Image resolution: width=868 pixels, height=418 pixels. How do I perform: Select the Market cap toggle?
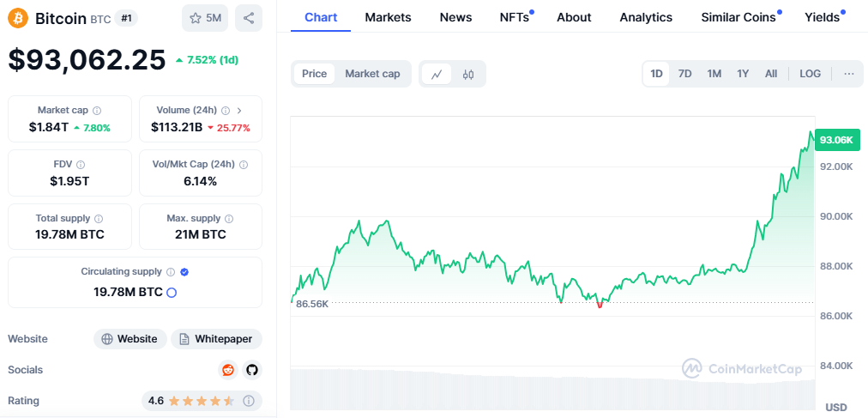372,74
